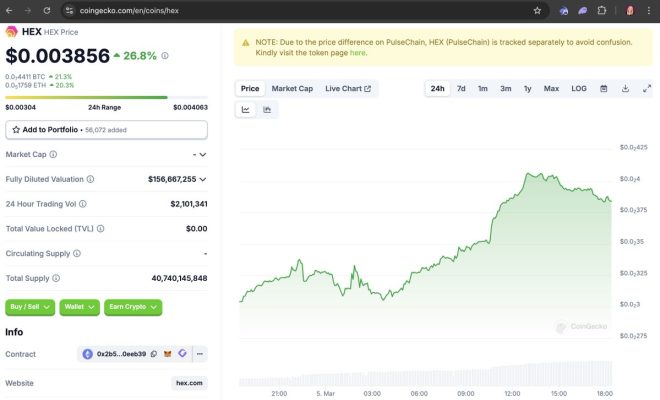The height and width of the screenshot is (400, 660).
Task: Switch to the Market Cap chart tab
Action: click(x=292, y=88)
